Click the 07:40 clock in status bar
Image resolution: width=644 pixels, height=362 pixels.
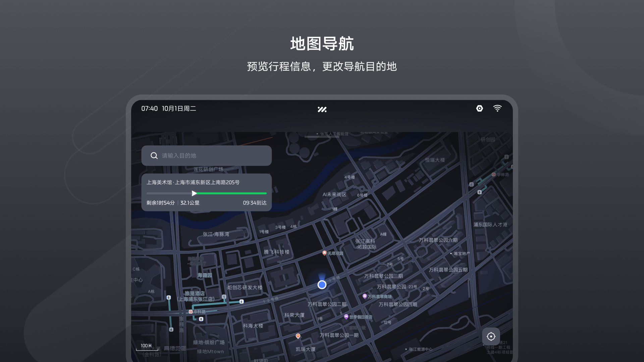[x=149, y=109]
